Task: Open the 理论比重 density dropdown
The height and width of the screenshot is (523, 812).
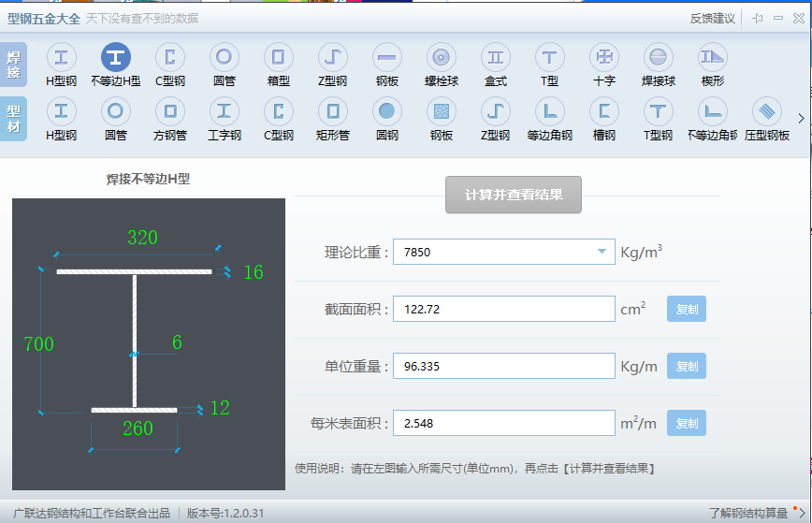Action: pyautogui.click(x=602, y=252)
